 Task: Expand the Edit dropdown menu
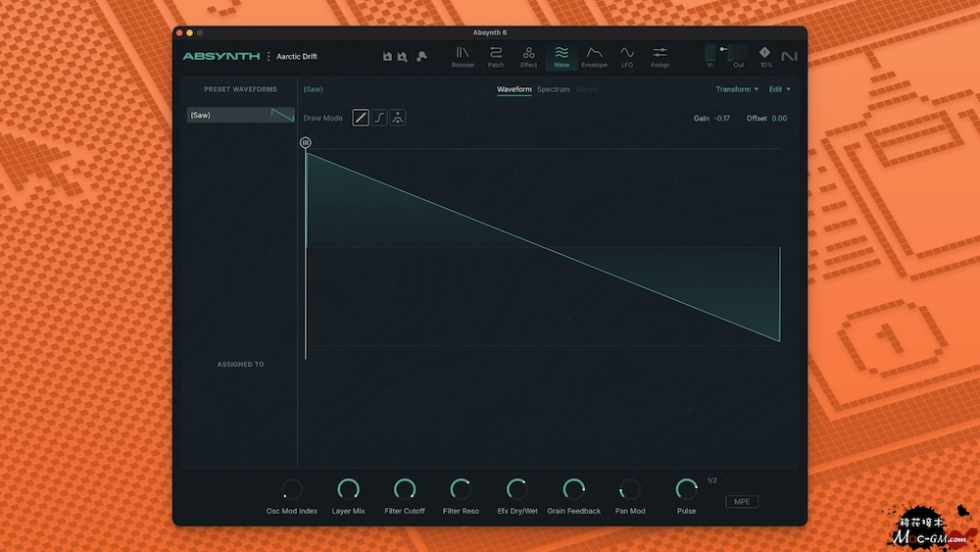[x=779, y=89]
